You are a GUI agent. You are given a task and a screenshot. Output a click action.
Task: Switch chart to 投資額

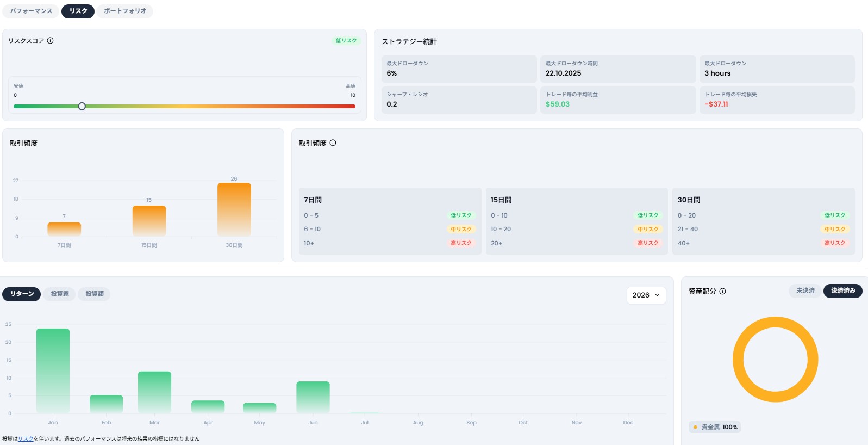(95, 294)
